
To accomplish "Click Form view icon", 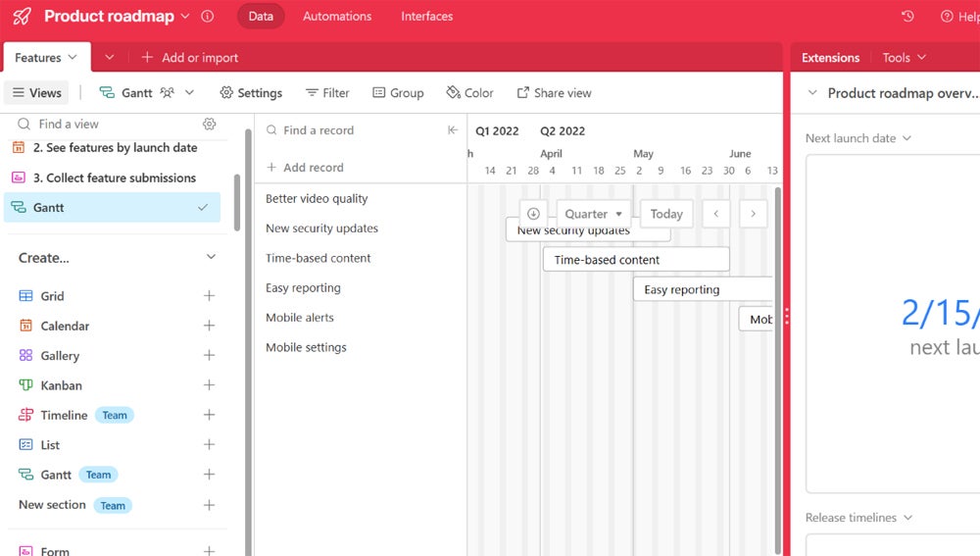I will [25, 551].
